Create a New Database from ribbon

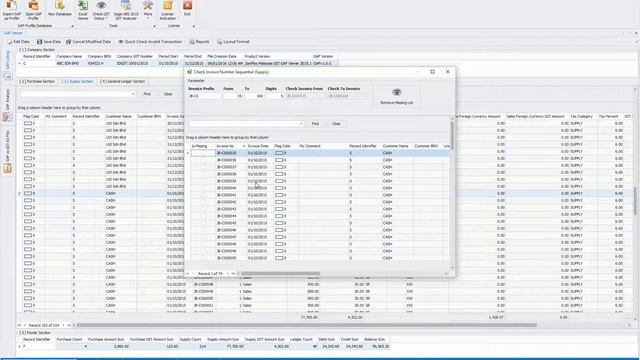pos(60,9)
